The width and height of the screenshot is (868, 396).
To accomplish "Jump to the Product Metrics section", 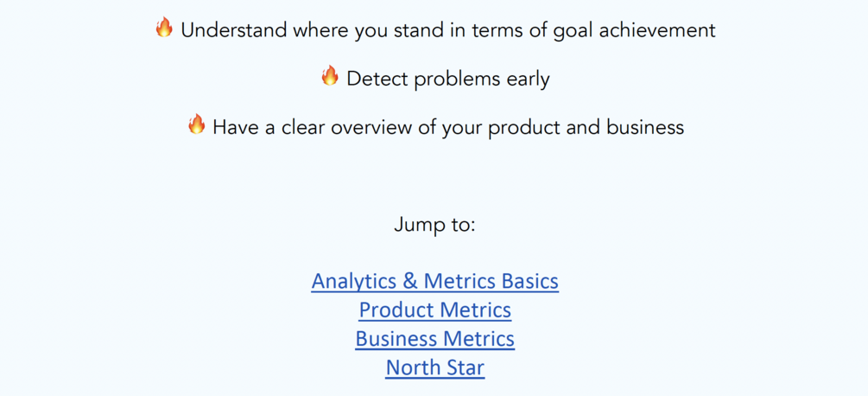I will coord(434,310).
